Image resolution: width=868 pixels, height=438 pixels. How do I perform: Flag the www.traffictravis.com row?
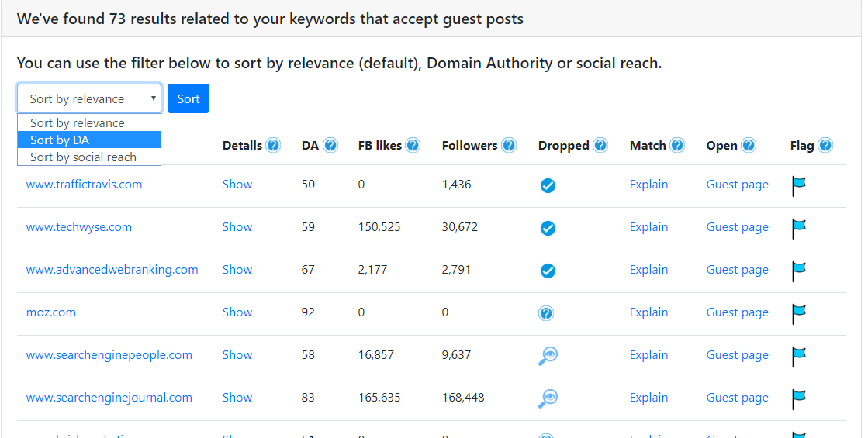point(798,186)
